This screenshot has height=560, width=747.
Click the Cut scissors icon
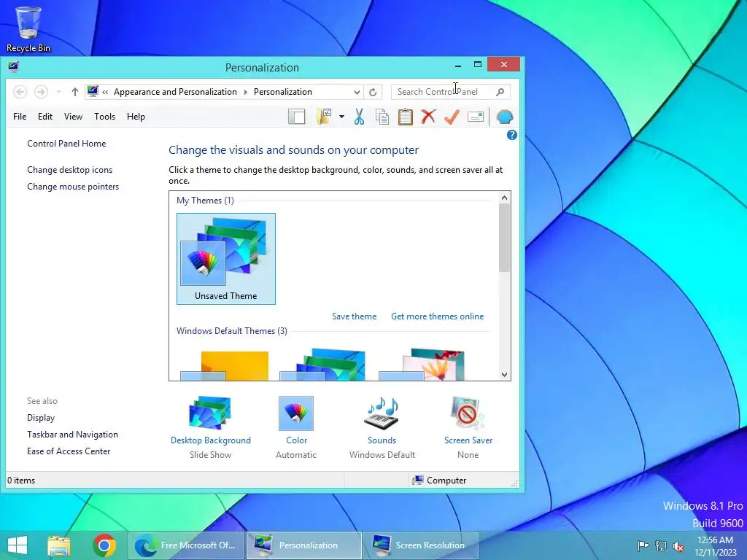pyautogui.click(x=359, y=117)
